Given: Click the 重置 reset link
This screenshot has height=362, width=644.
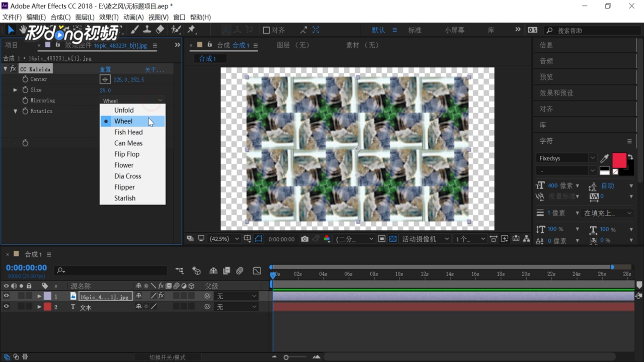Looking at the screenshot, I should [105, 70].
